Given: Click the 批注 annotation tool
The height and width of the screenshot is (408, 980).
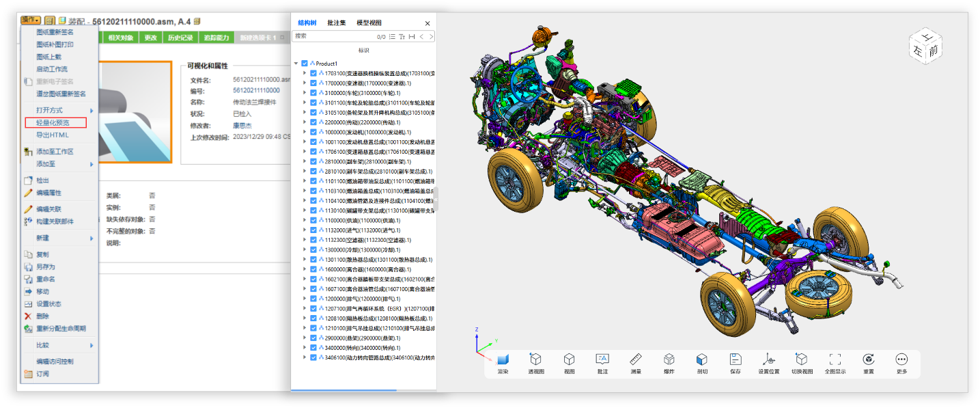Looking at the screenshot, I should tap(602, 360).
